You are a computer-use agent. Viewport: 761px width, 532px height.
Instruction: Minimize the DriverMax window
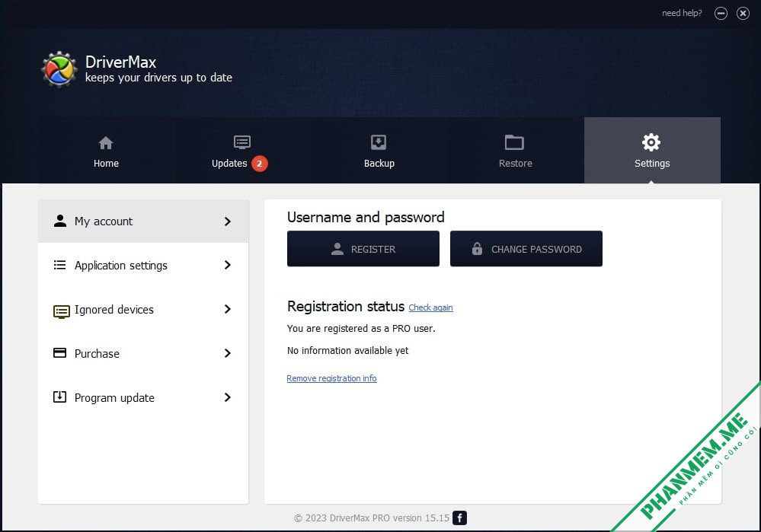coord(721,14)
